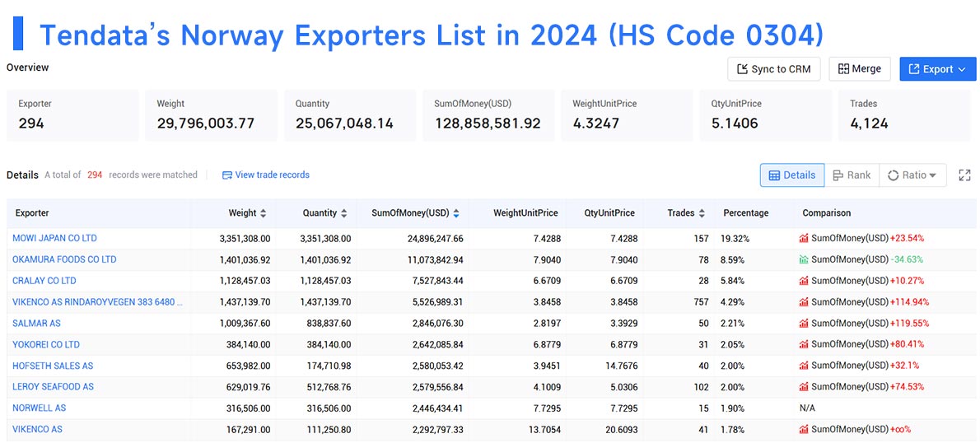Click the Sync to CRM button
Image resolution: width=980 pixels, height=443 pixels.
pos(774,69)
